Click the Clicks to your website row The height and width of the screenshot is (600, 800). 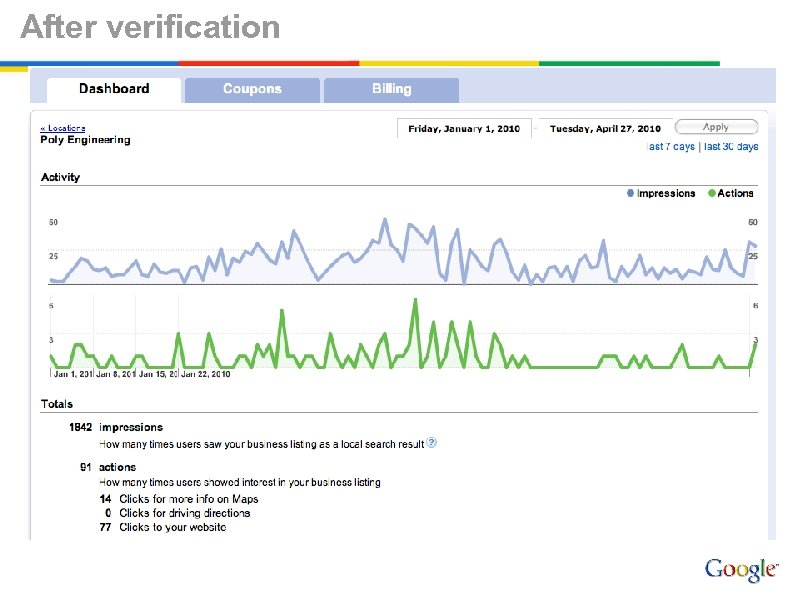172,527
